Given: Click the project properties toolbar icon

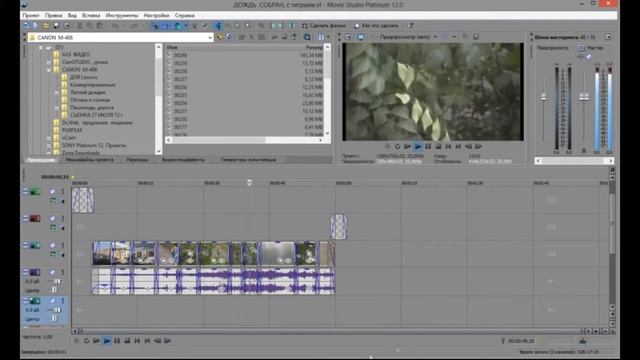Looking at the screenshot, I should coord(67,26).
